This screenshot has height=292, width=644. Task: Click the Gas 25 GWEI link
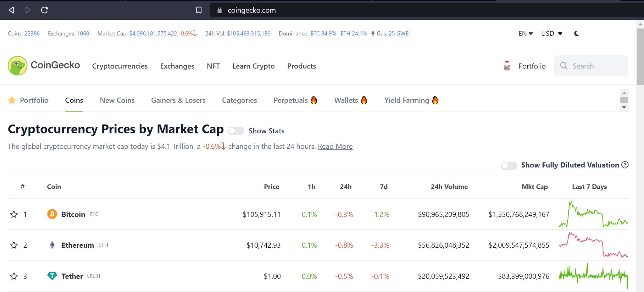click(399, 33)
